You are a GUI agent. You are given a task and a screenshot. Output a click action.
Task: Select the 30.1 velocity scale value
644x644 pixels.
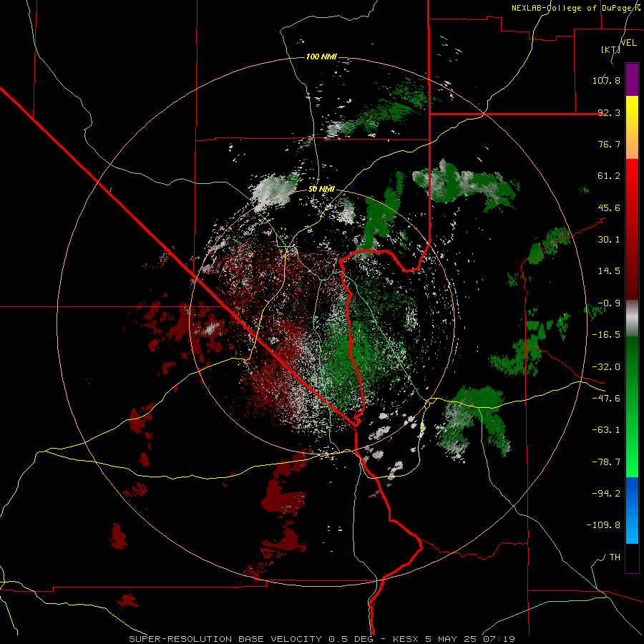[609, 240]
